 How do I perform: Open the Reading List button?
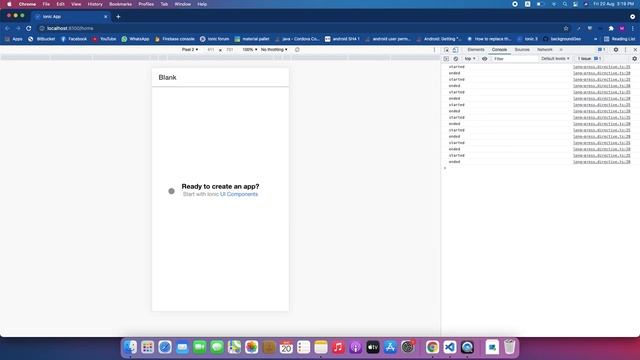[x=620, y=39]
